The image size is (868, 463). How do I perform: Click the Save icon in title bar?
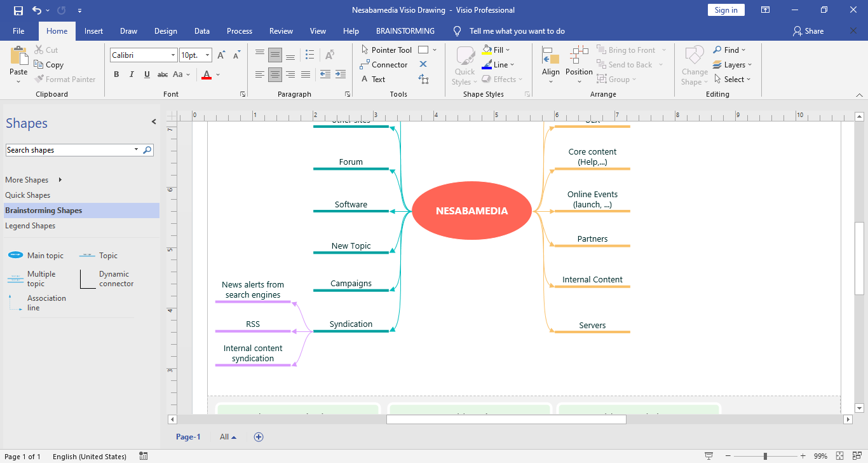[x=18, y=10]
